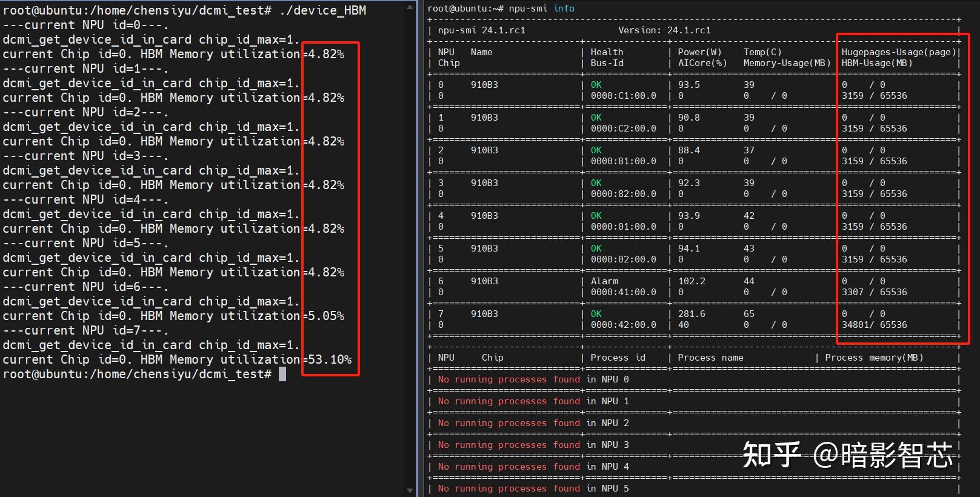Click the 'AICore(%)' column header
Image resolution: width=980 pixels, height=497 pixels.
coord(702,63)
